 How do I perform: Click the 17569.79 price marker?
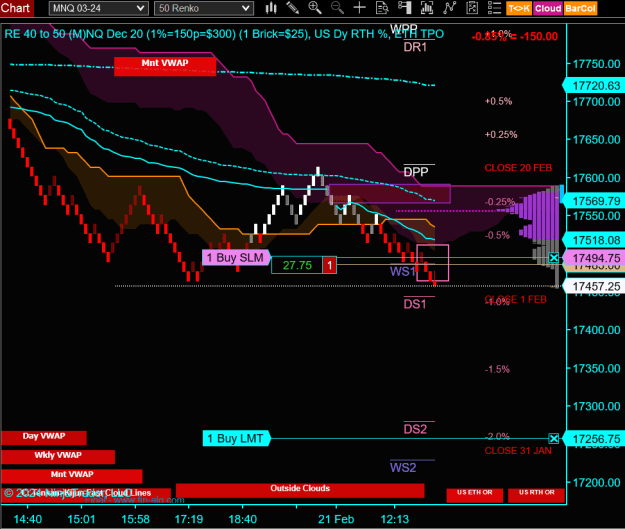tap(594, 201)
